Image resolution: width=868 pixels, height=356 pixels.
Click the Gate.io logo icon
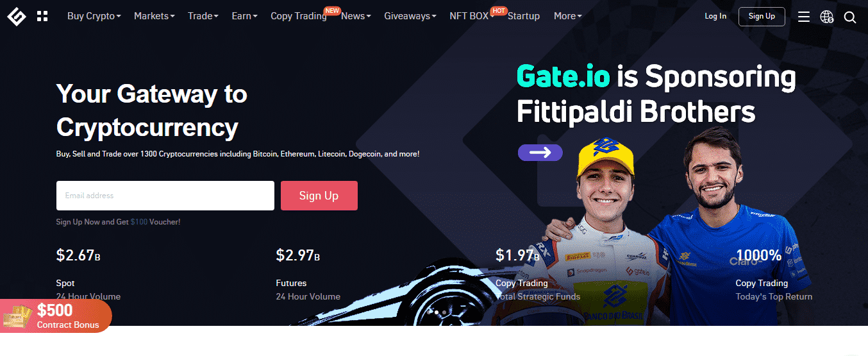(x=16, y=16)
